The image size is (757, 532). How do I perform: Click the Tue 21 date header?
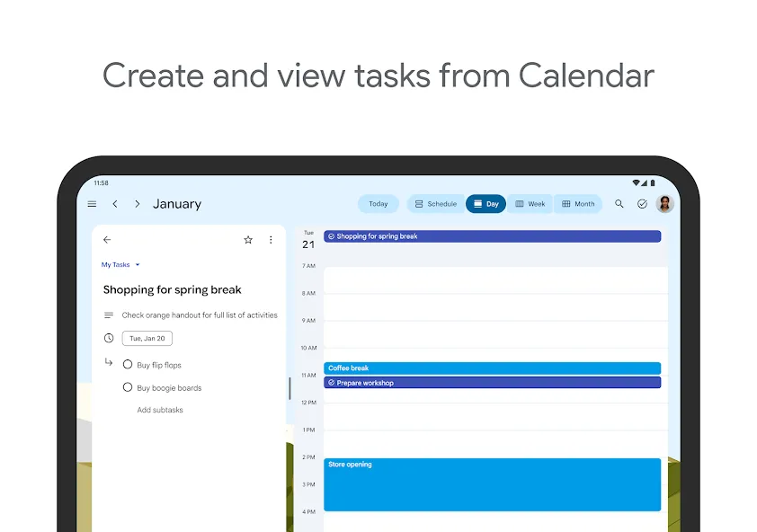coord(308,241)
